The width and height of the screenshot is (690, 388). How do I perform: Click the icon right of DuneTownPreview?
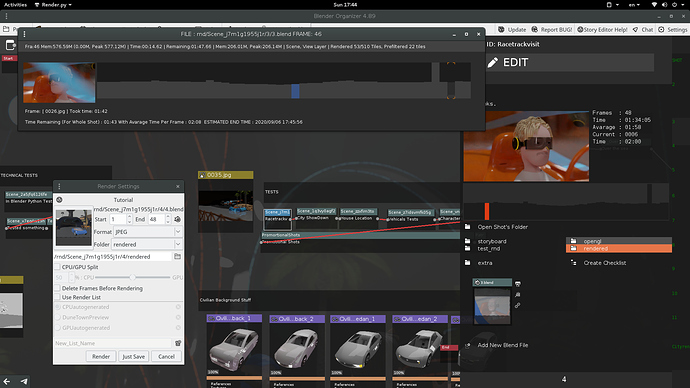tap(178, 317)
